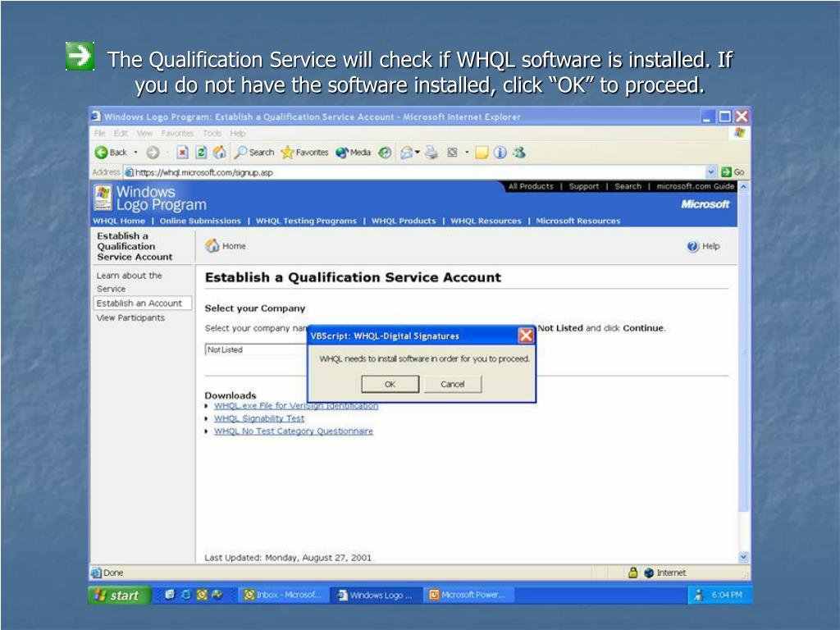The height and width of the screenshot is (630, 840).
Task: Switch to Microsoft PowerPoint taskbar button
Action: click(468, 596)
